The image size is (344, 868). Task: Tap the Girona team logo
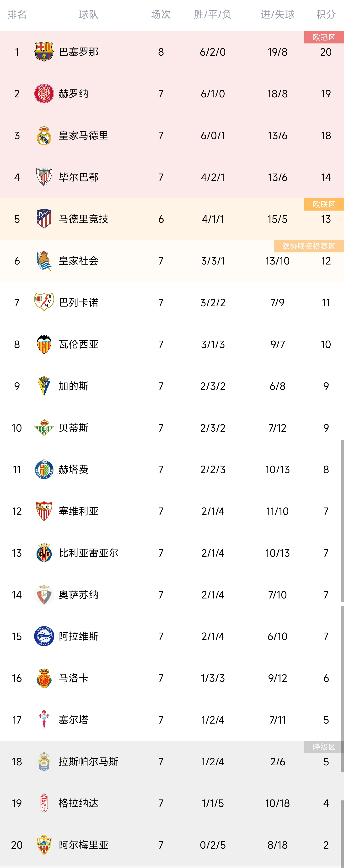[44, 94]
